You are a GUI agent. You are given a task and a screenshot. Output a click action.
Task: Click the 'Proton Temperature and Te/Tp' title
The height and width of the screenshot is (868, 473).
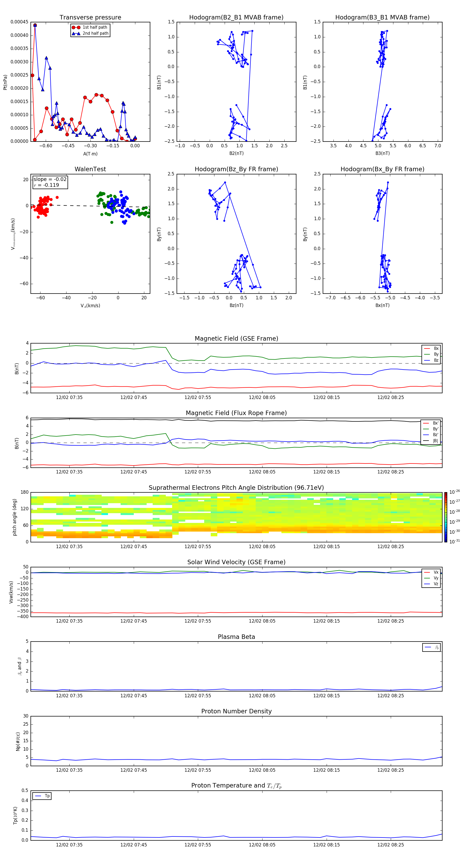coord(236,785)
